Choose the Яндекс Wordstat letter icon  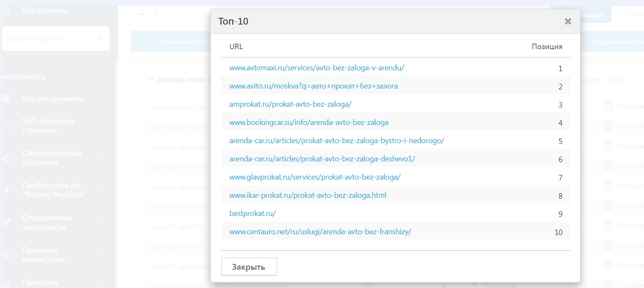[x=6, y=190]
